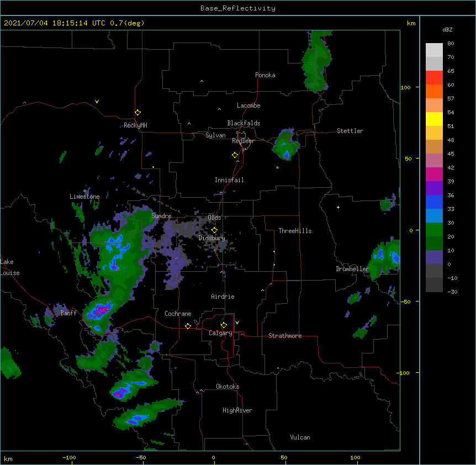Click the Ponoka city label
This screenshot has height=465, width=476.
click(265, 75)
